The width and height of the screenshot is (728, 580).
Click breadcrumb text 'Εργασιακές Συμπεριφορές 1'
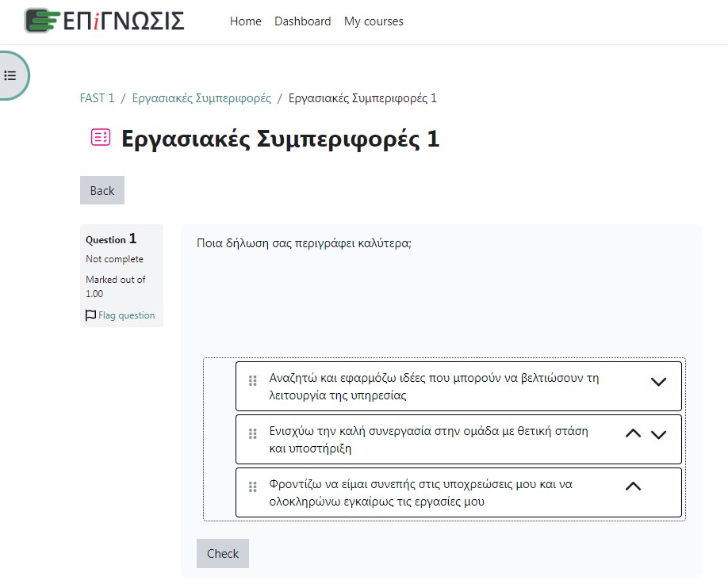point(362,98)
